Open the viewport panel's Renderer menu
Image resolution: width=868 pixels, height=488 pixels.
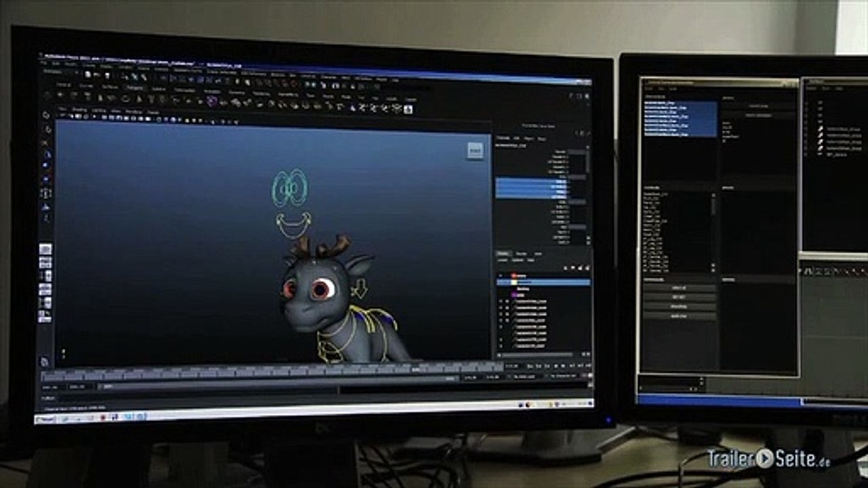pyautogui.click(x=134, y=111)
